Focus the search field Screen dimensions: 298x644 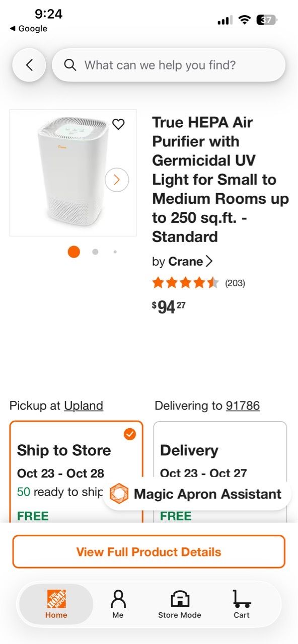[x=169, y=65]
